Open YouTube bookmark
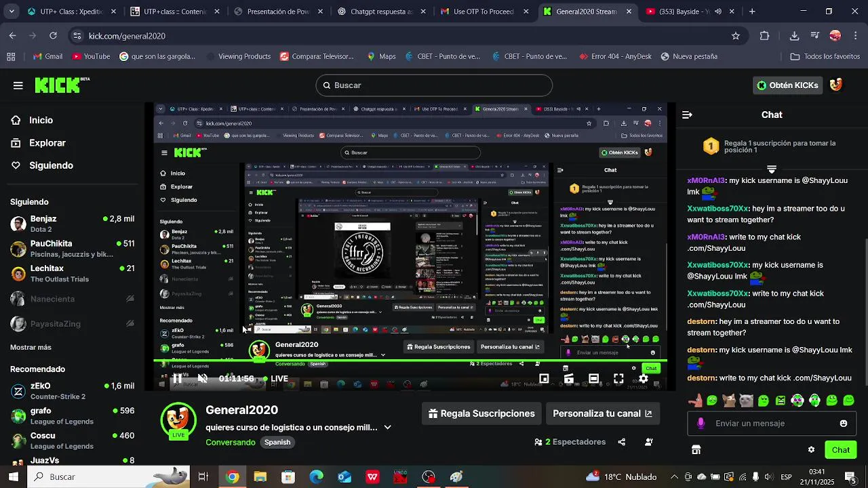The width and height of the screenshot is (868, 488). tap(91, 56)
